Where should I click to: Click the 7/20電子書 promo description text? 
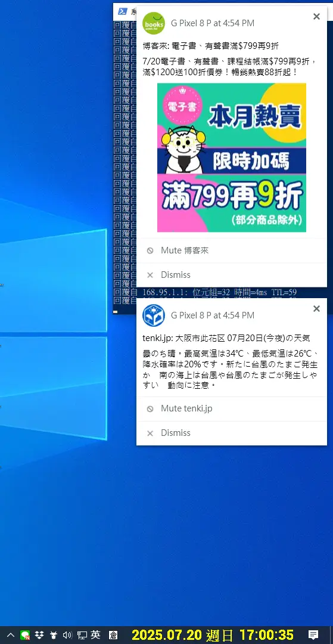(230, 67)
